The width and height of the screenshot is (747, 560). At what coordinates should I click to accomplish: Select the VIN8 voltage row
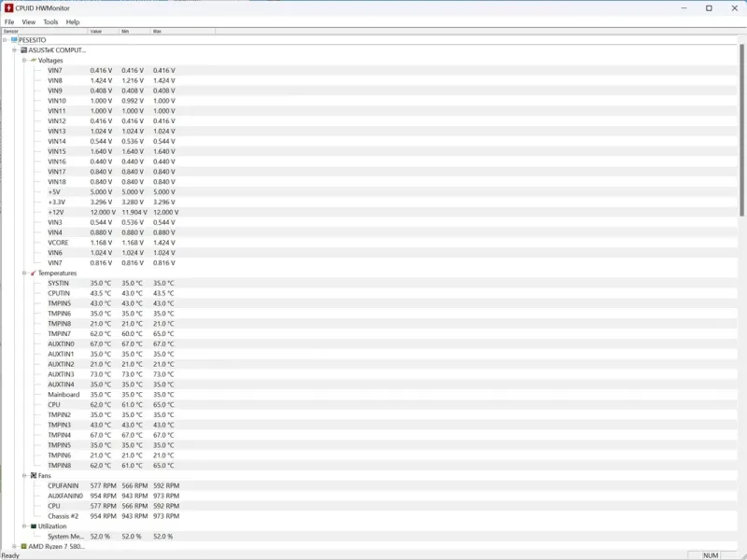[x=111, y=80]
